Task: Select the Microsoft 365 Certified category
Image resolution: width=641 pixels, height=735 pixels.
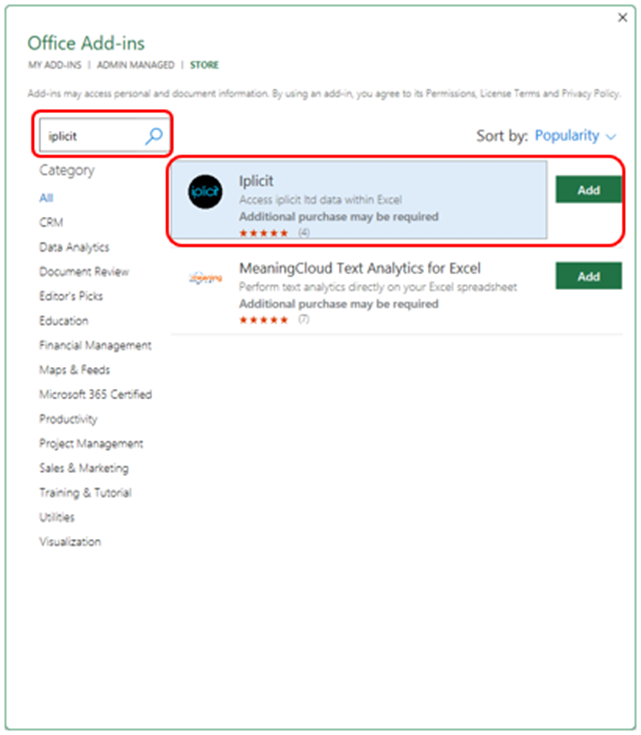Action: point(96,394)
